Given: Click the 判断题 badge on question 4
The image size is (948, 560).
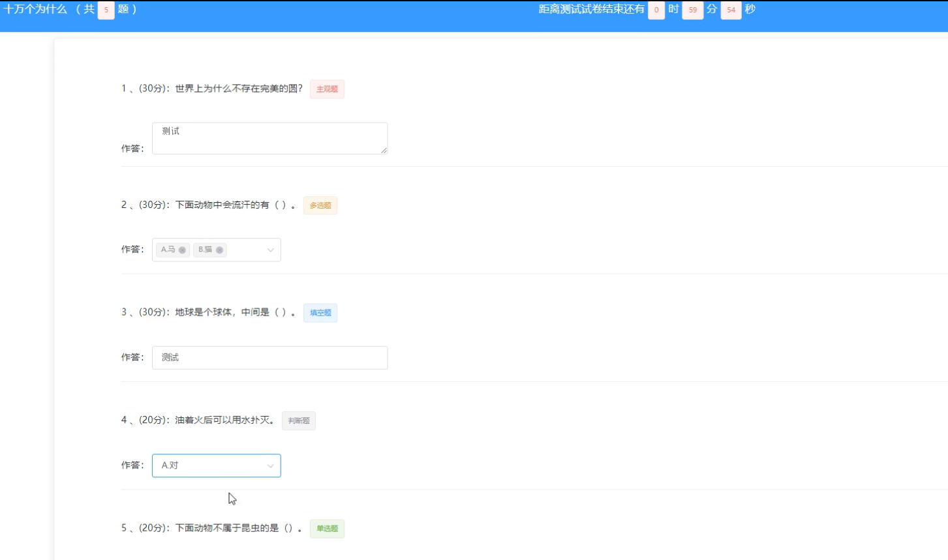Looking at the screenshot, I should [298, 420].
